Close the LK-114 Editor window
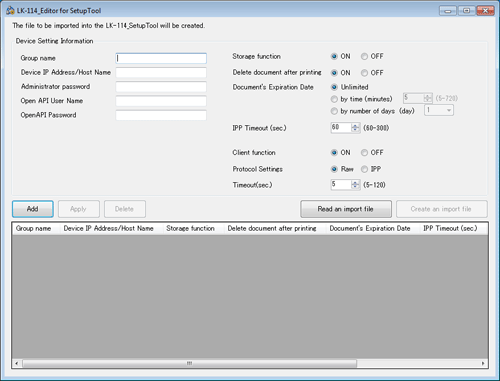The height and width of the screenshot is (381, 500). click(x=486, y=11)
